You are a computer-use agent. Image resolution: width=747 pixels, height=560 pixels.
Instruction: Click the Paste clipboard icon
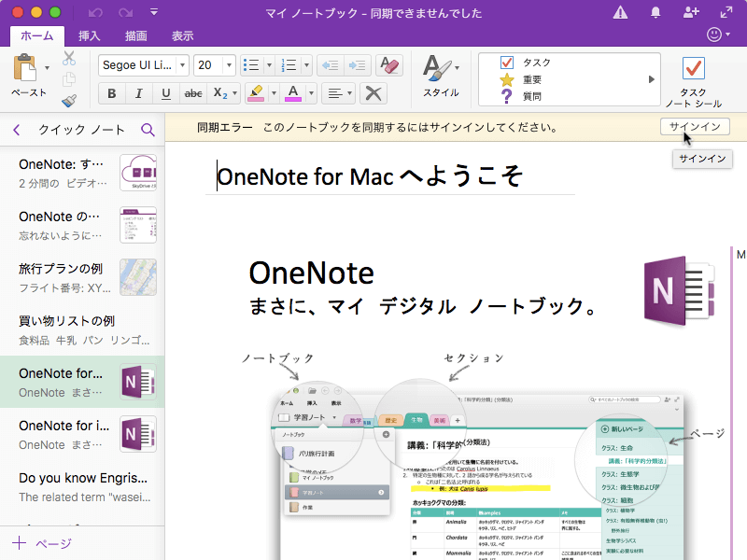click(x=25, y=67)
